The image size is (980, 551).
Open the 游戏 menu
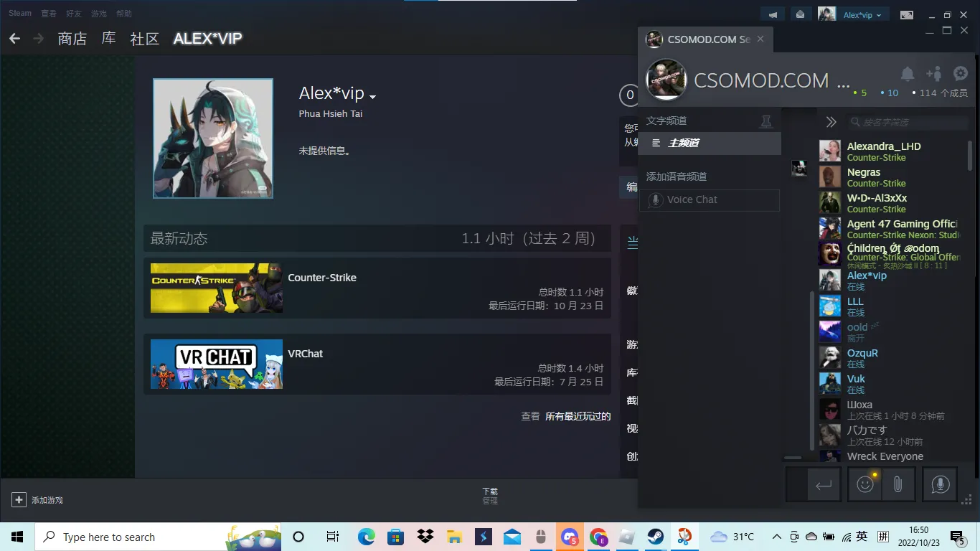pos(99,14)
